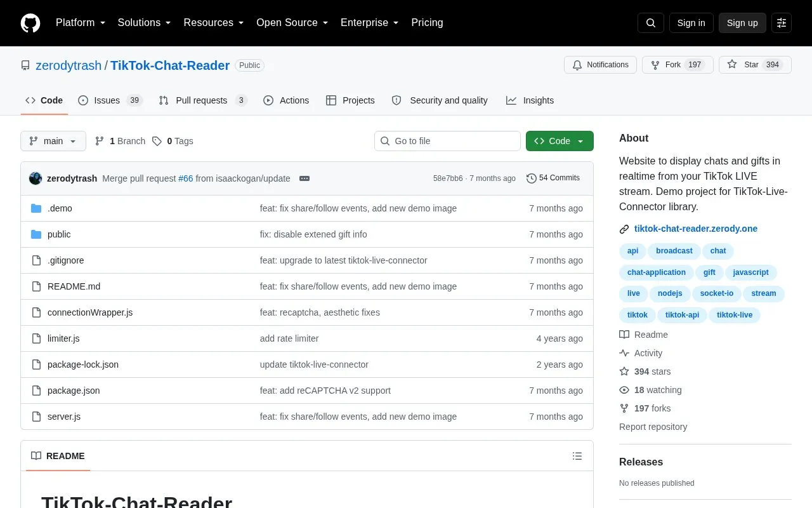Switch to the Actions tab
This screenshot has height=508, width=812.
[286, 100]
